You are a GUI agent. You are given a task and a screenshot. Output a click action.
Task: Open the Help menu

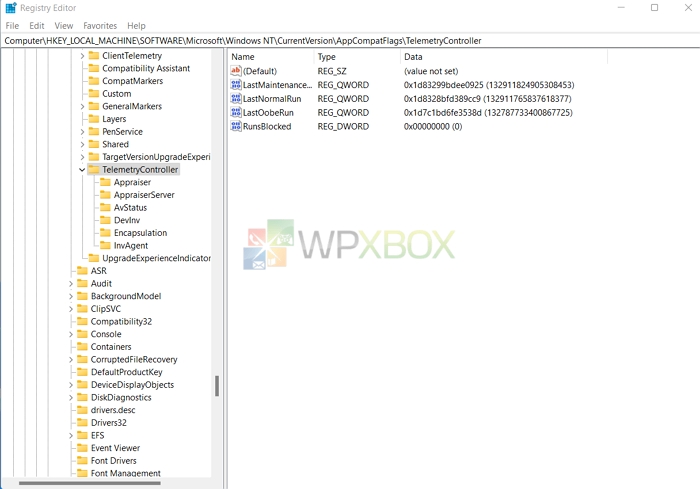pos(136,26)
